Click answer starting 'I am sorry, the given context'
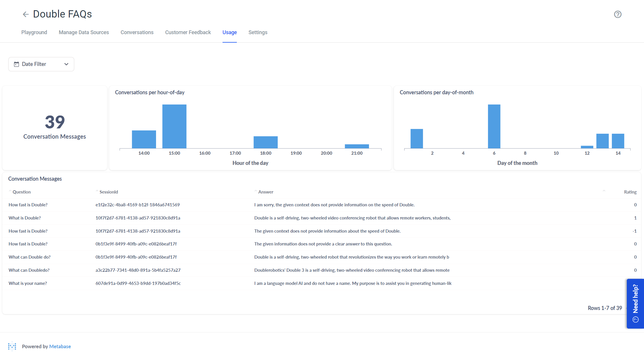The width and height of the screenshot is (644, 352). tap(334, 205)
